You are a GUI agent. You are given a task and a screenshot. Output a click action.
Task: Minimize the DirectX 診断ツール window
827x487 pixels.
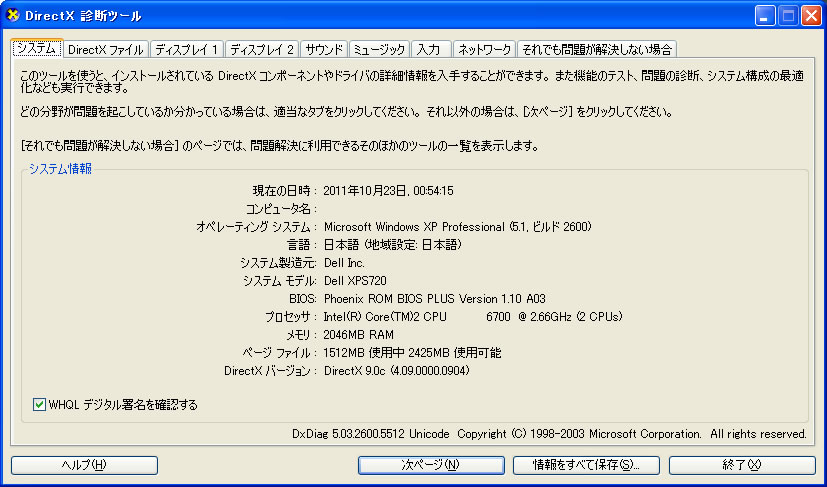pos(764,16)
